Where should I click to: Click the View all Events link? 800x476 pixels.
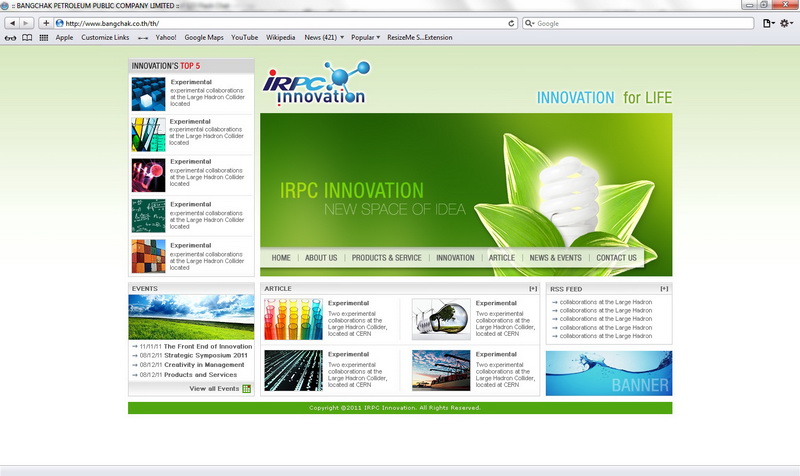214,389
